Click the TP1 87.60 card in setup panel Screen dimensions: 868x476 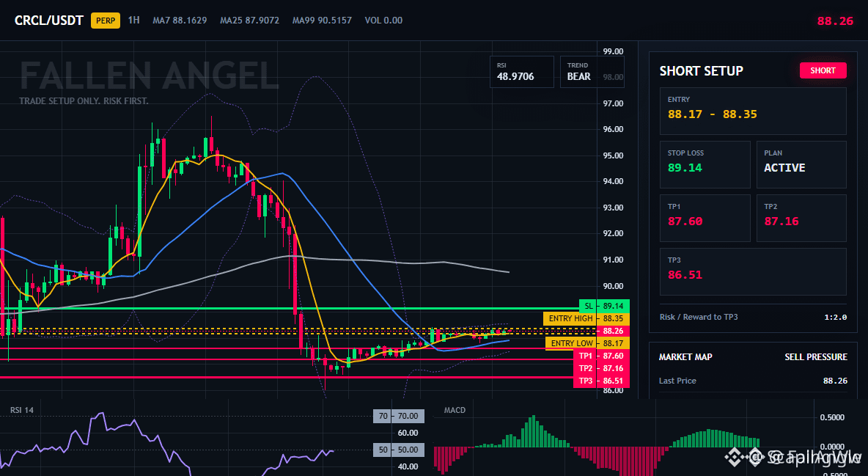[x=705, y=218]
